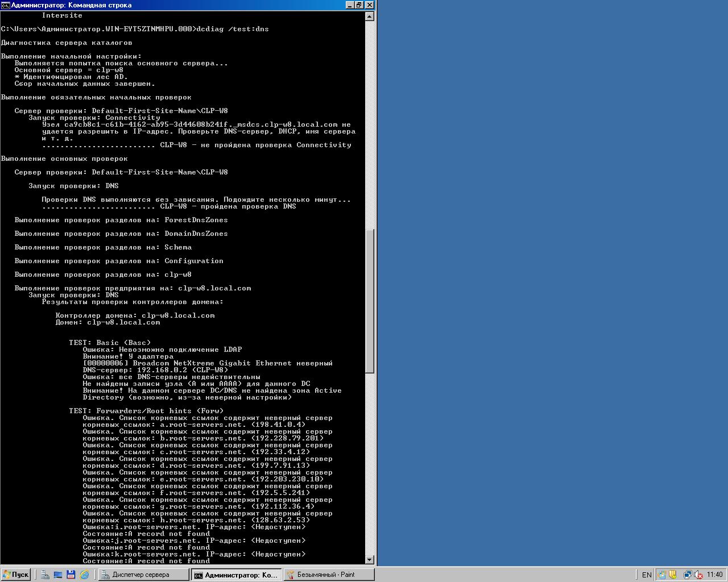
Task: Click h.root-servers.net (128.63.2.53) line
Action: click(196, 520)
